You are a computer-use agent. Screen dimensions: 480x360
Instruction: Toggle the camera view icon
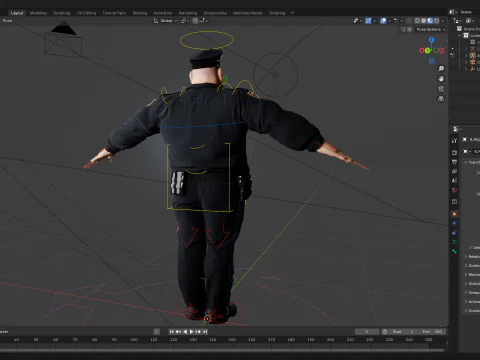tap(441, 89)
